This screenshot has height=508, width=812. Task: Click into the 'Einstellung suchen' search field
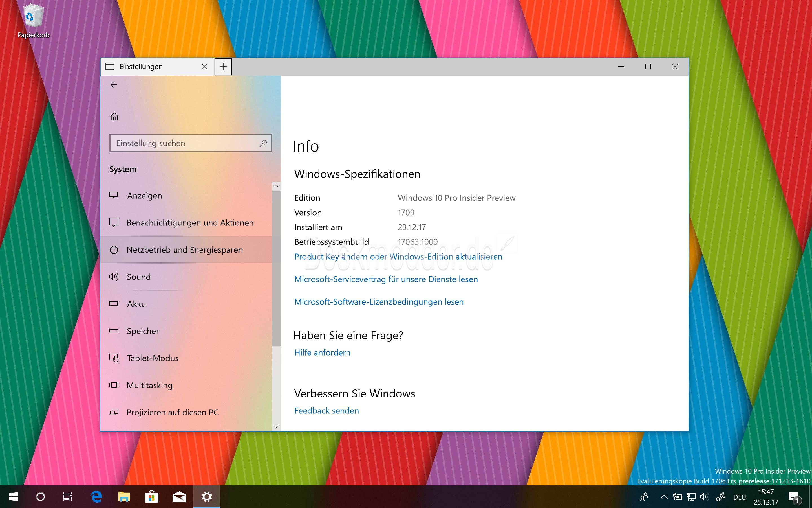click(x=190, y=143)
